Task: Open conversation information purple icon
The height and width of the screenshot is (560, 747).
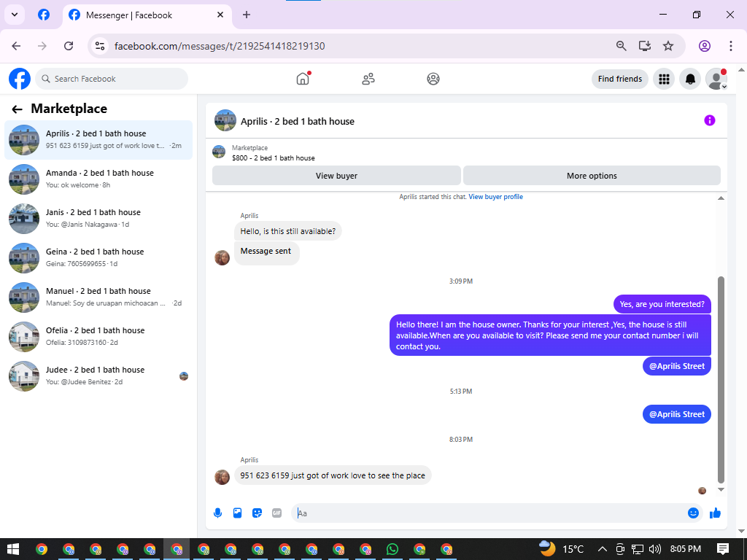Action: (x=709, y=120)
